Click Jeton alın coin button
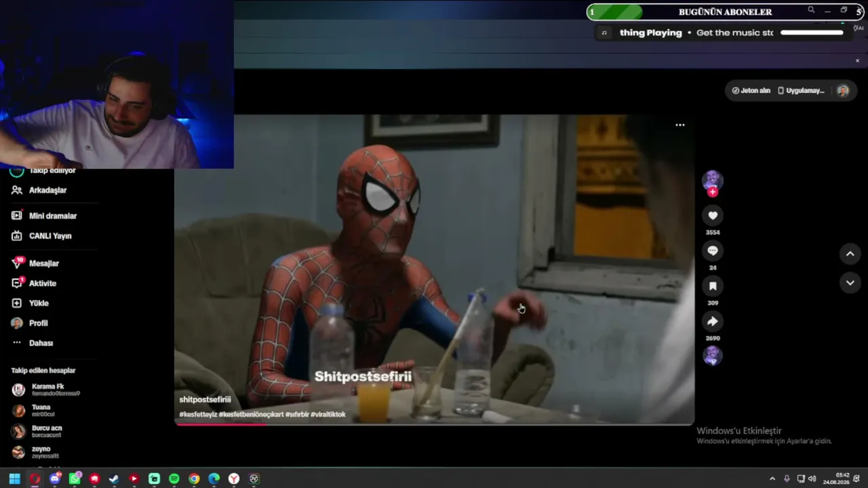The height and width of the screenshot is (488, 868). tap(751, 91)
